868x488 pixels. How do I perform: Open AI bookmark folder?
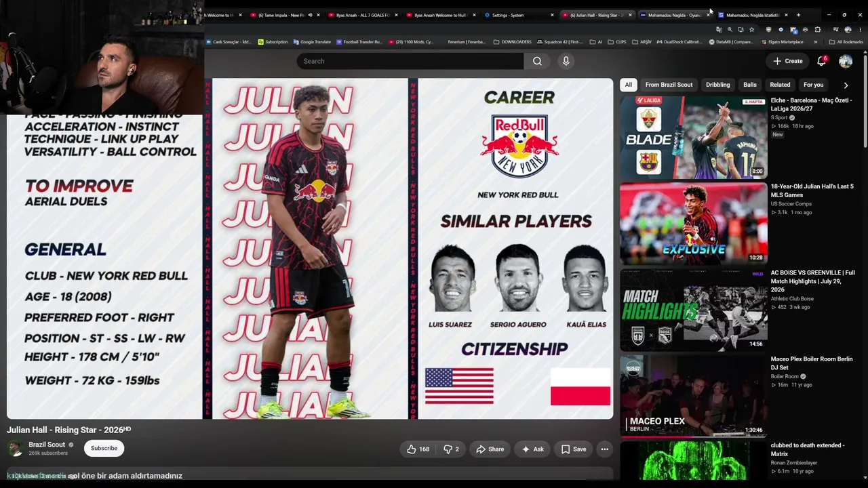596,42
